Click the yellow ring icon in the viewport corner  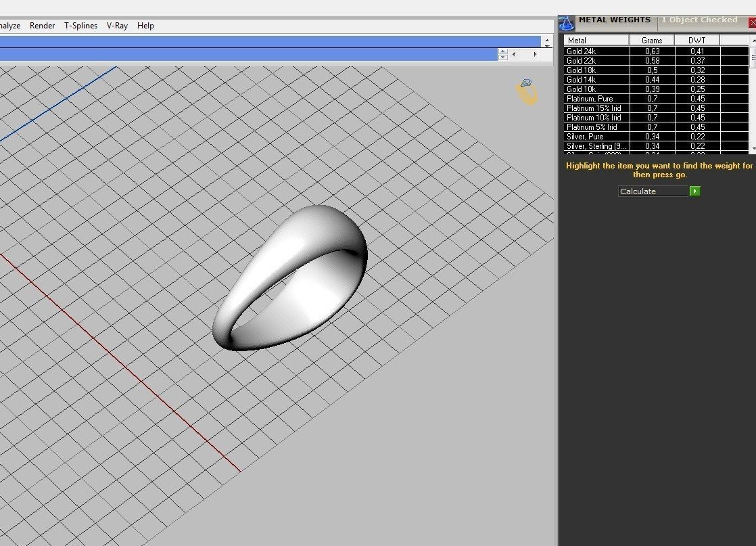click(527, 92)
